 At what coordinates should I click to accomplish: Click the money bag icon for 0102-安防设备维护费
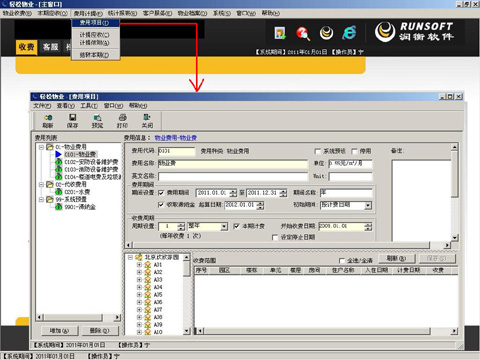59,162
